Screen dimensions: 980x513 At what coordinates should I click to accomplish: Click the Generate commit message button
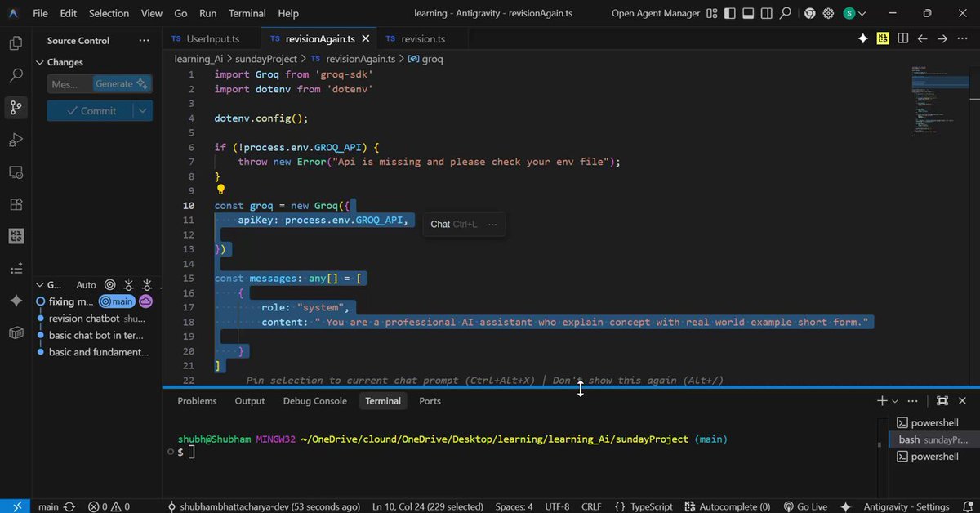122,84
